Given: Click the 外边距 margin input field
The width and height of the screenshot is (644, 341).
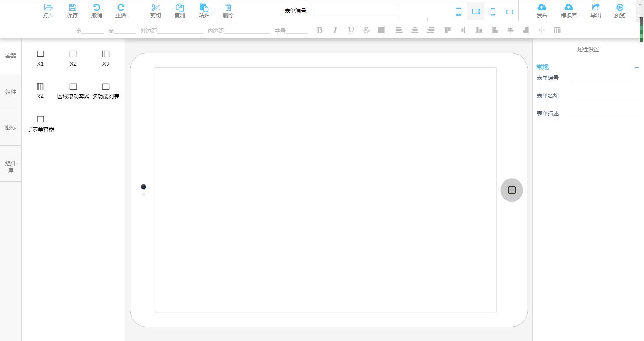Looking at the screenshot, I should click(x=180, y=30).
